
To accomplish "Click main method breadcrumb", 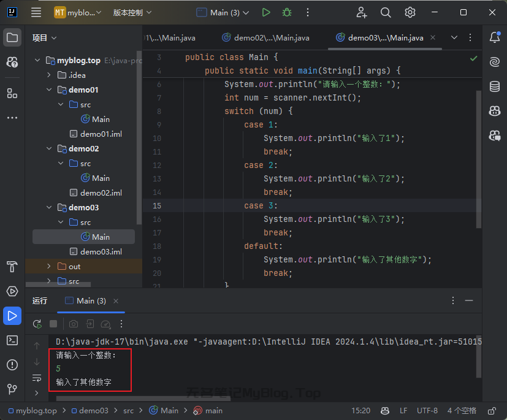I will pyautogui.click(x=208, y=411).
